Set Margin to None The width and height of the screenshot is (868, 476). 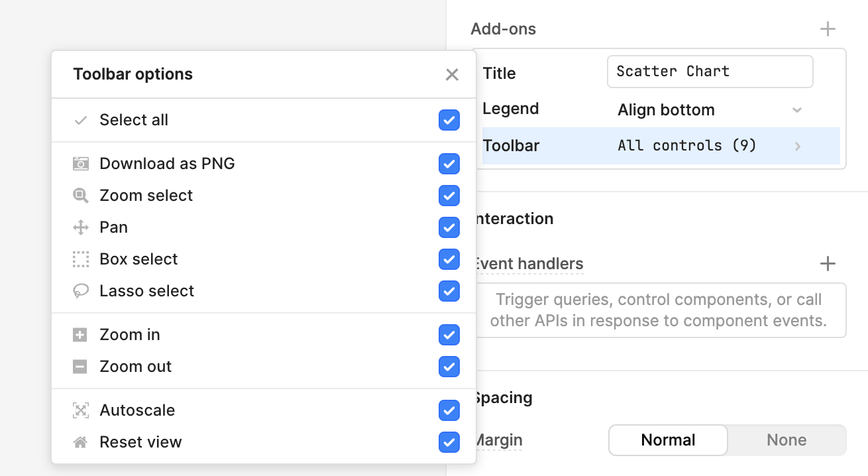(787, 440)
